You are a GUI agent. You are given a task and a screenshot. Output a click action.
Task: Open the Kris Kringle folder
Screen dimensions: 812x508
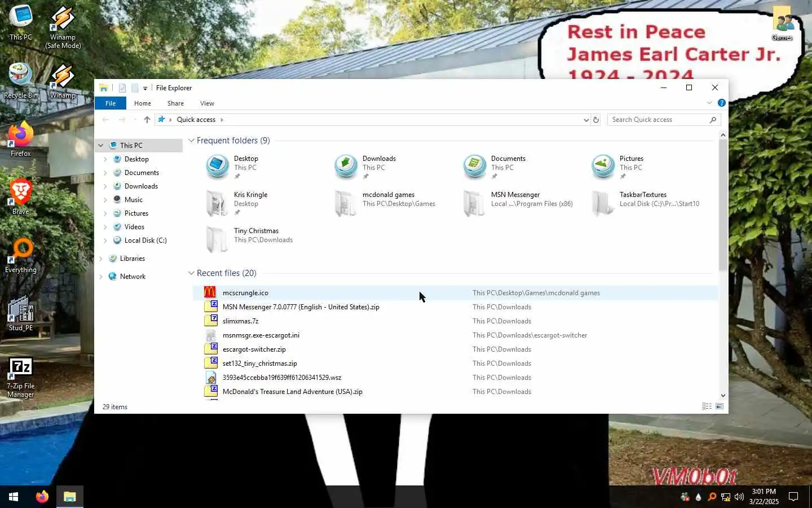pyautogui.click(x=237, y=203)
